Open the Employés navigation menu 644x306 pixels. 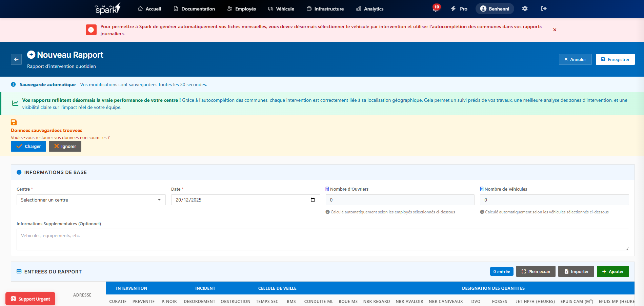coord(241,9)
